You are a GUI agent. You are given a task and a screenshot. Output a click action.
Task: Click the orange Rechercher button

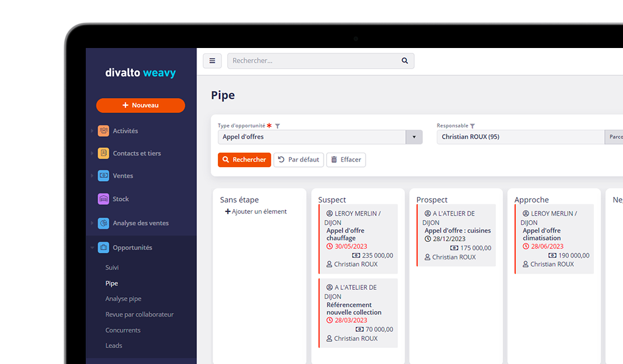tap(245, 160)
